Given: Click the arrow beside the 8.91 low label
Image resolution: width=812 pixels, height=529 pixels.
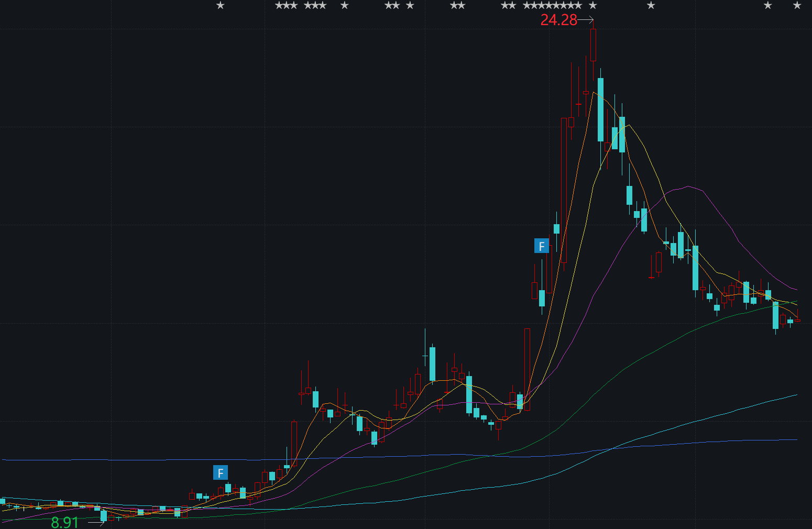Looking at the screenshot, I should pyautogui.click(x=95, y=522).
